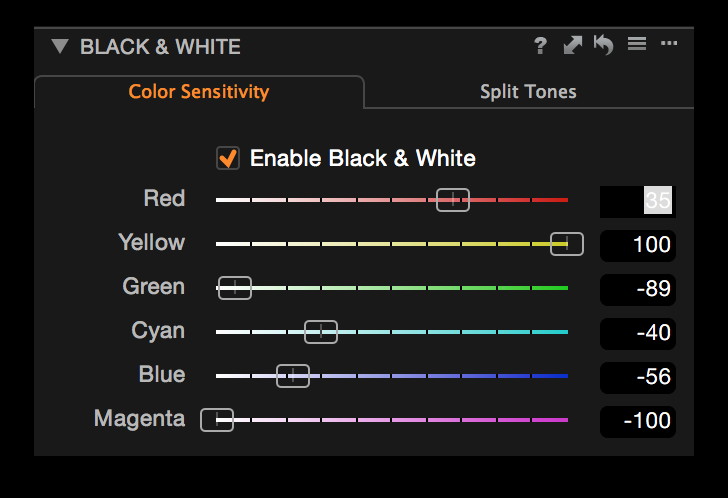Click the Green value field showing -89
The image size is (728, 498).
tap(637, 289)
